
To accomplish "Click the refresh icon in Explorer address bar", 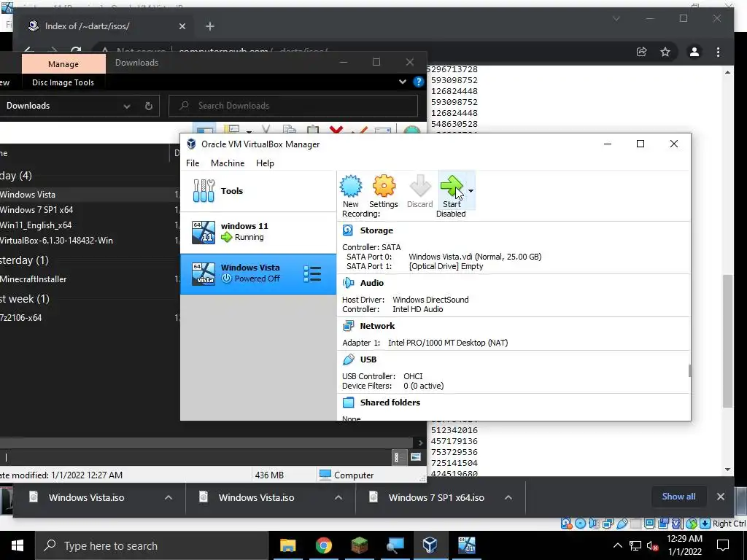I will tap(149, 106).
